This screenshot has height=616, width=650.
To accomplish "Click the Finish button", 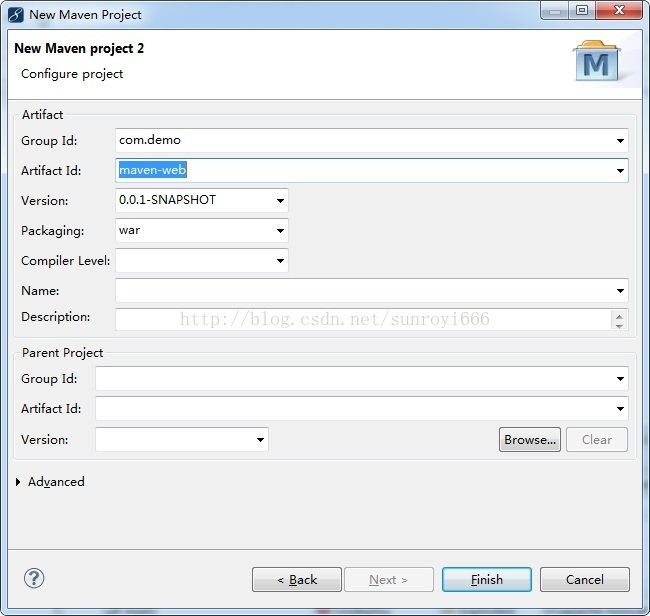I will coord(487,580).
